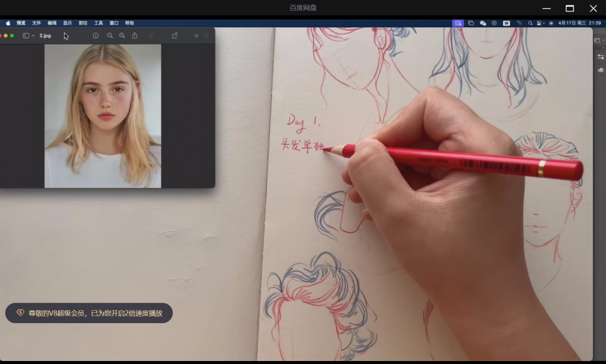Open the Control Center icon in menu bar
The width and height of the screenshot is (606, 364).
point(540,23)
